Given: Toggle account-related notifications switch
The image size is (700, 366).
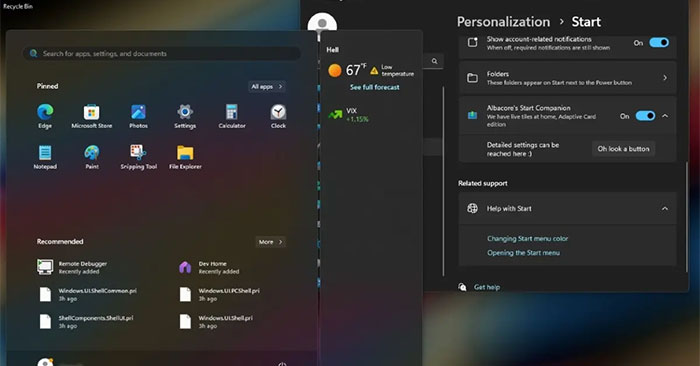Looking at the screenshot, I should [x=659, y=42].
